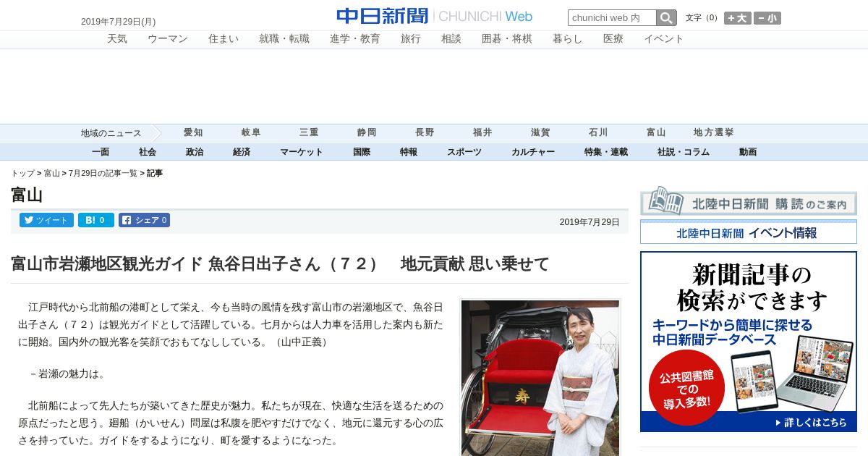
Task: Open the 相談 menu item
Action: (451, 39)
